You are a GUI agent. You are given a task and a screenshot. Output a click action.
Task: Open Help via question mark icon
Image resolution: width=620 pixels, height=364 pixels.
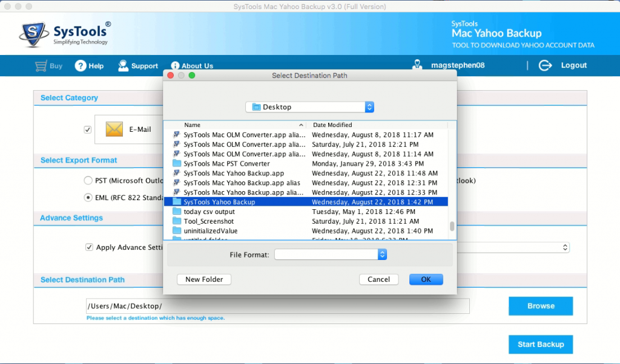pyautogui.click(x=81, y=65)
